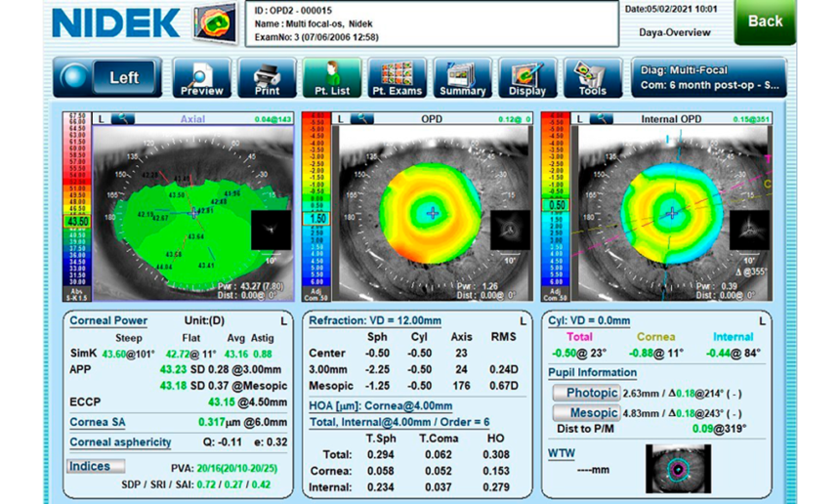Click the Back button
Image resolution: width=840 pixels, height=504 pixels.
click(765, 21)
